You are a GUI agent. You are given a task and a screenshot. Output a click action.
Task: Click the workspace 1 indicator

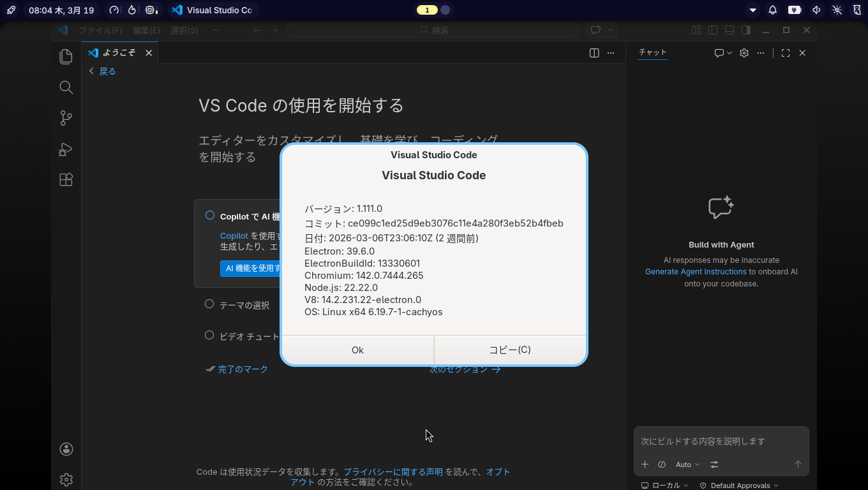pos(427,10)
